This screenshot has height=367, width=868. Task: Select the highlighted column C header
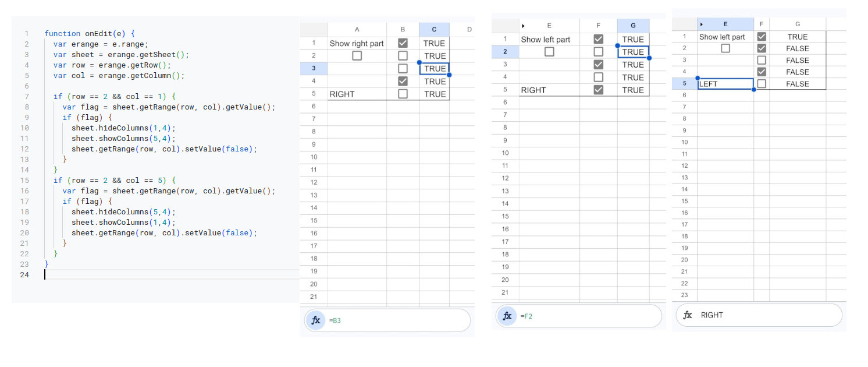coord(434,29)
